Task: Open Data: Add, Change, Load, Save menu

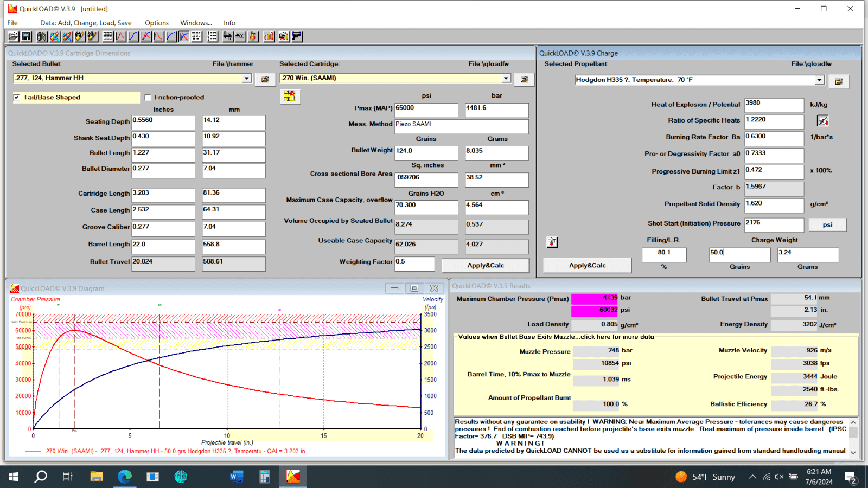Action: click(86, 23)
